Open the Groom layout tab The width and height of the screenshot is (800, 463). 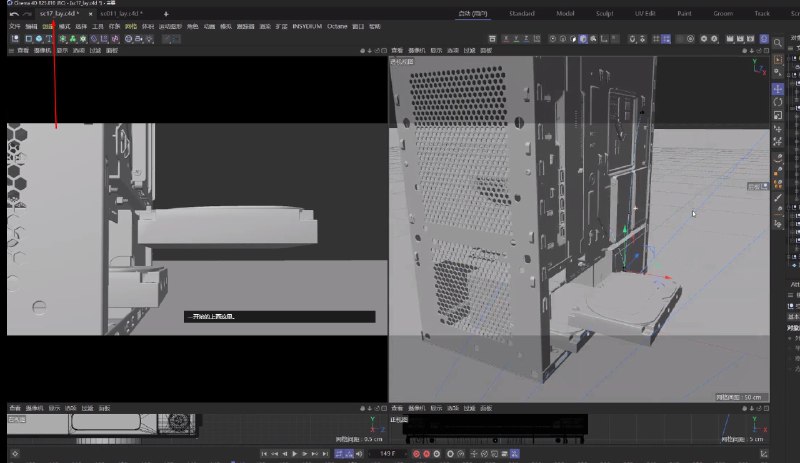pyautogui.click(x=723, y=13)
